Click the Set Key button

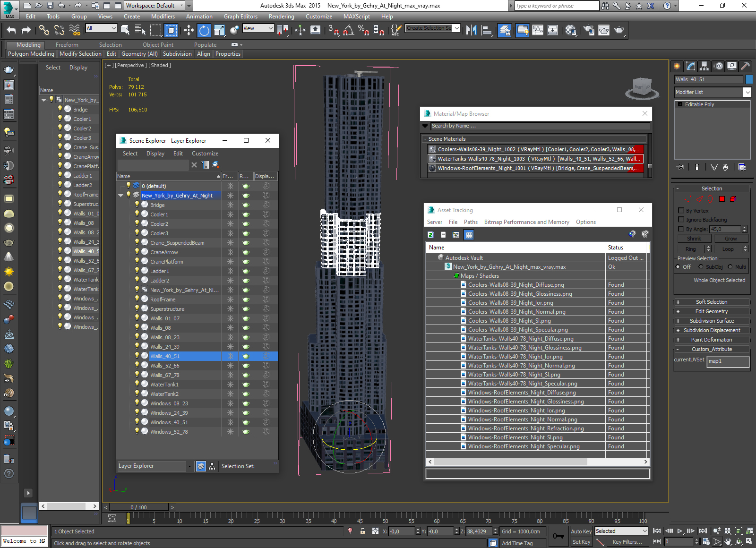tap(581, 542)
